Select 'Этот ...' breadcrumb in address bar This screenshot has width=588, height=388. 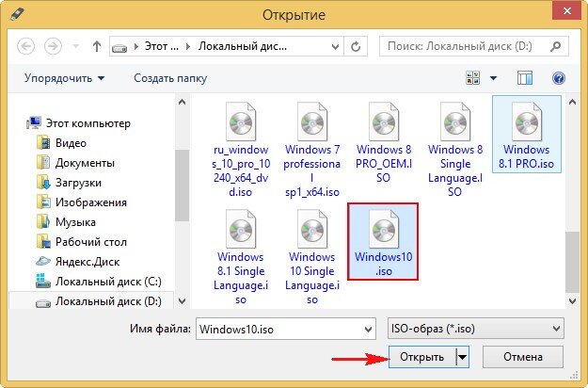tap(162, 46)
